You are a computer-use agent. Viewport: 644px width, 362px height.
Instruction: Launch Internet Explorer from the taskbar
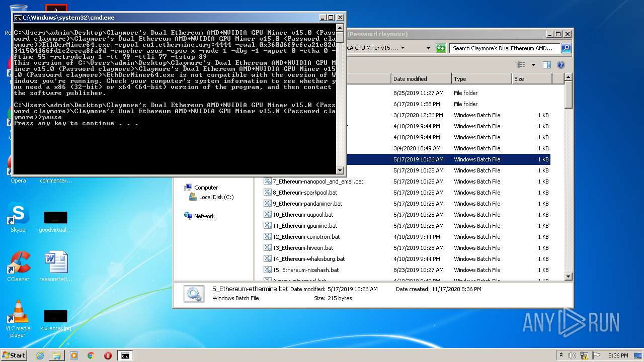[x=40, y=355]
